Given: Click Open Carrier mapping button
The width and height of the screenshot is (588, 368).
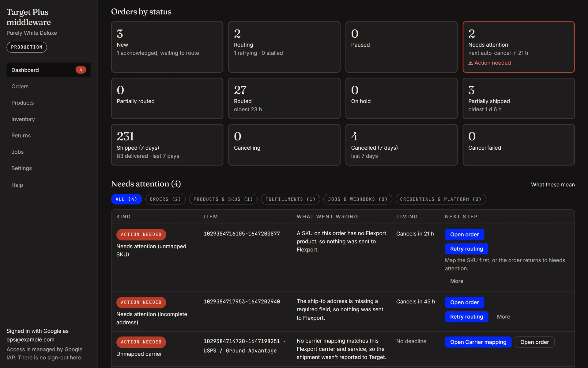Looking at the screenshot, I should [x=478, y=342].
